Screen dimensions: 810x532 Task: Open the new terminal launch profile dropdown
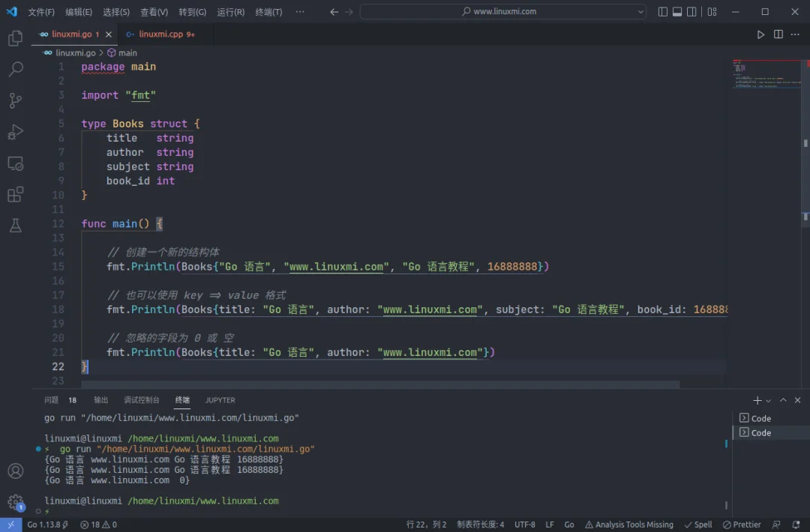(768, 401)
